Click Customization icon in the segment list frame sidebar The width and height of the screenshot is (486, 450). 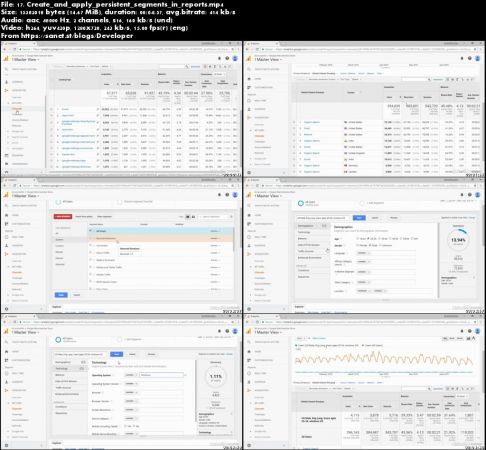point(6,224)
